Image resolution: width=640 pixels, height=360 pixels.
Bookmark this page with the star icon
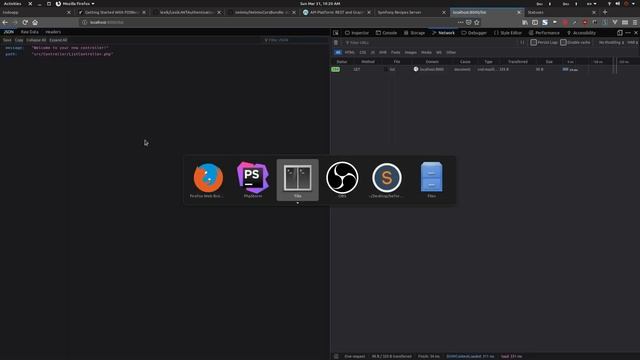pos(477,22)
